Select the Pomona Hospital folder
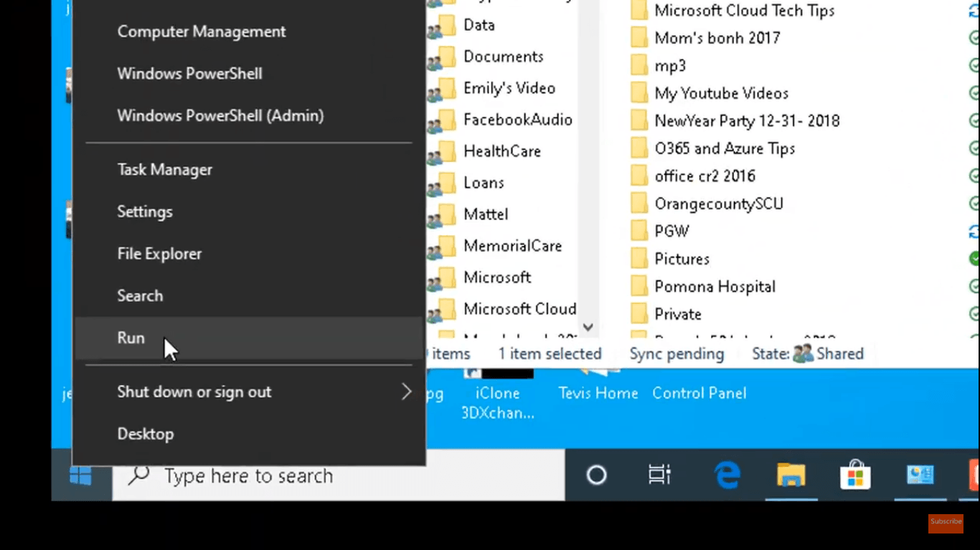 click(x=715, y=287)
